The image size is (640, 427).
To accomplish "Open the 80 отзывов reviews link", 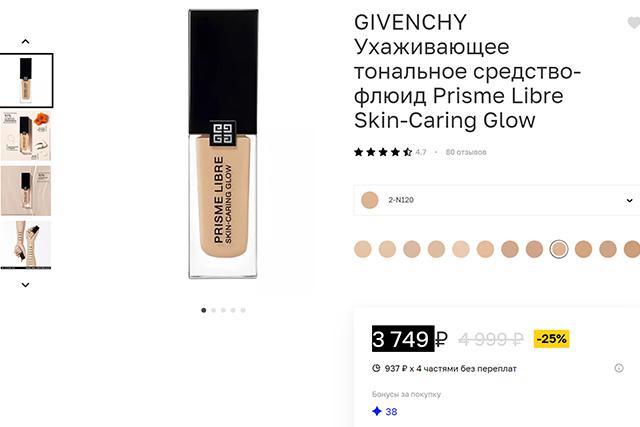I will coord(466,152).
